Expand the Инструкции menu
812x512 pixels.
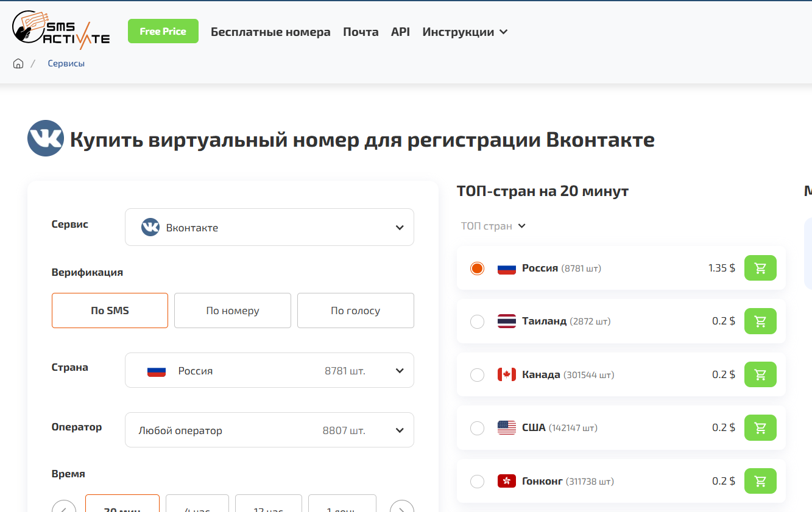coord(465,32)
